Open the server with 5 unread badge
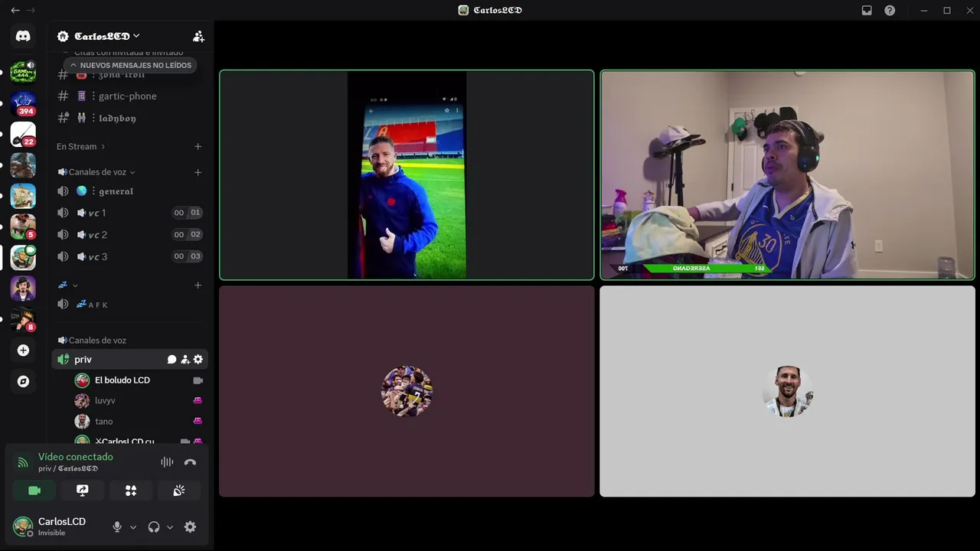Image resolution: width=980 pixels, height=551 pixels. pos(23,227)
